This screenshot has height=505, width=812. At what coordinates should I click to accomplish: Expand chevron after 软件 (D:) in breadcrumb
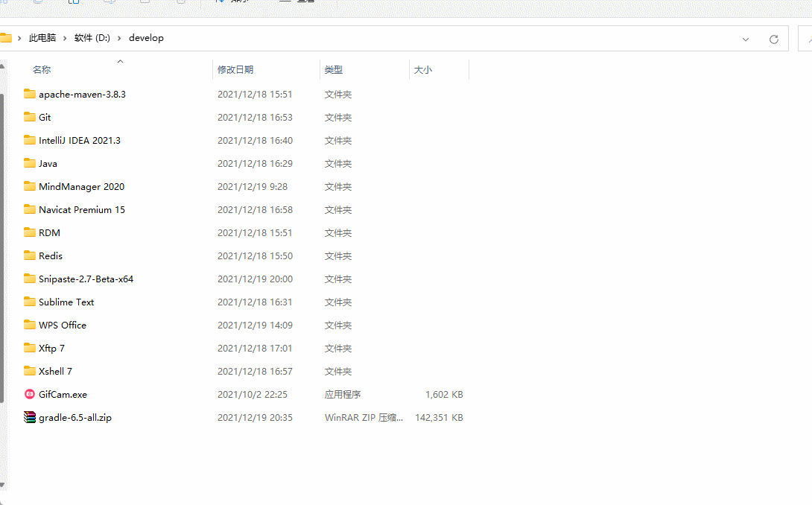coord(119,38)
